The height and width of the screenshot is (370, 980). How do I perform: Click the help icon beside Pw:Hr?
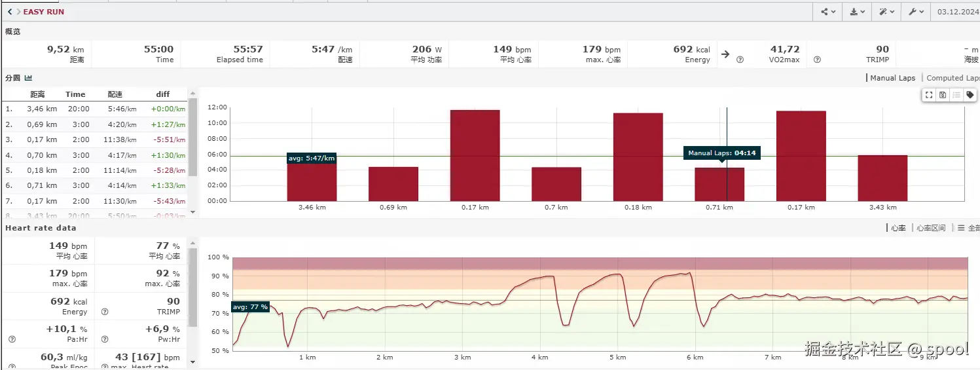105,339
